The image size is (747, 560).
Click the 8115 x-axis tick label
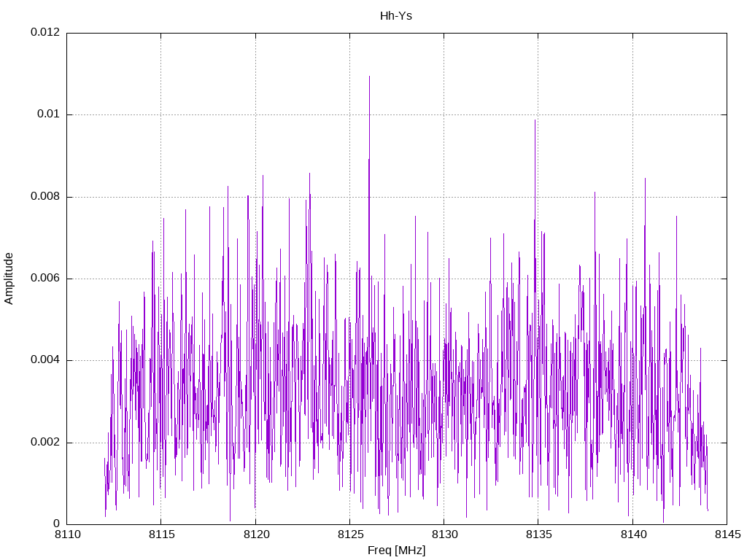[x=161, y=534]
